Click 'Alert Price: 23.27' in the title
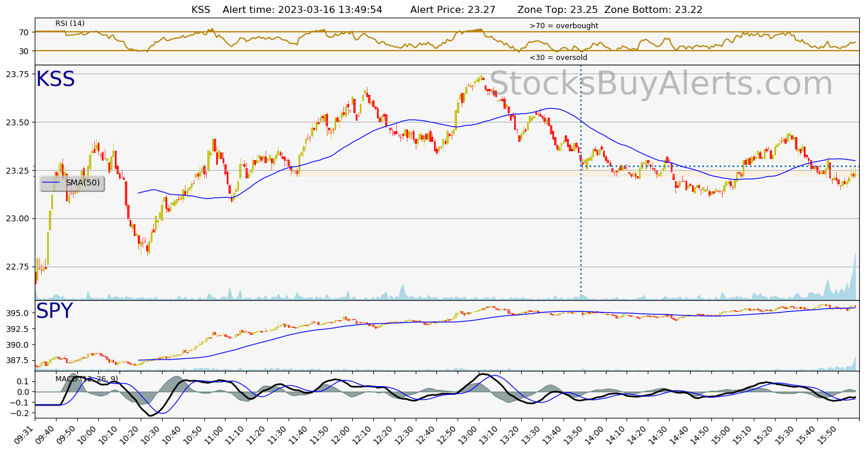868x452 pixels. [x=453, y=10]
